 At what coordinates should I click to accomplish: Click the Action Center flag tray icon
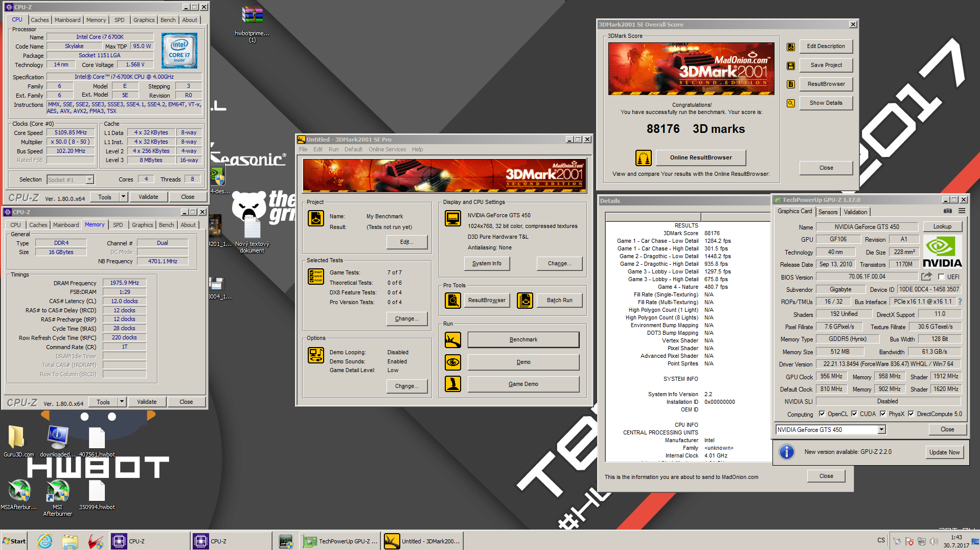pos(909,541)
